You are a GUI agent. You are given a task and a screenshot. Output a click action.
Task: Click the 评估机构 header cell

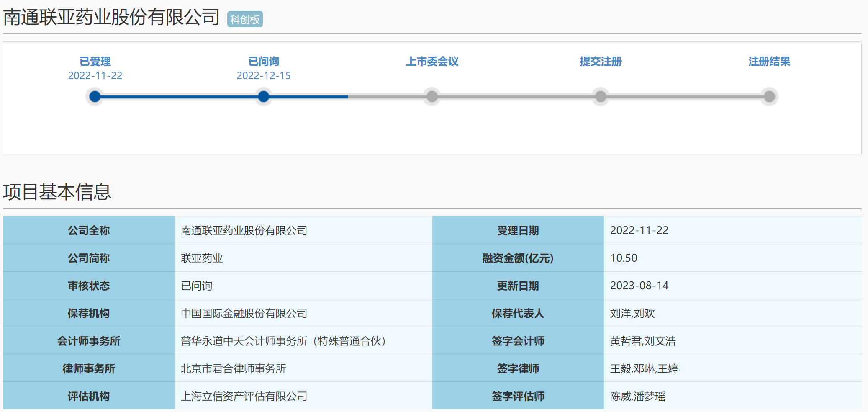[x=89, y=396]
